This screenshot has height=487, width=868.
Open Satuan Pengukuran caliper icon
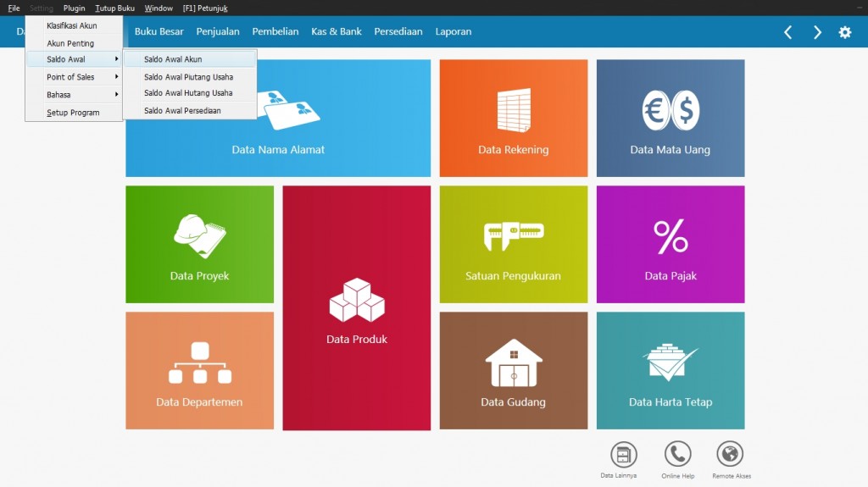513,235
